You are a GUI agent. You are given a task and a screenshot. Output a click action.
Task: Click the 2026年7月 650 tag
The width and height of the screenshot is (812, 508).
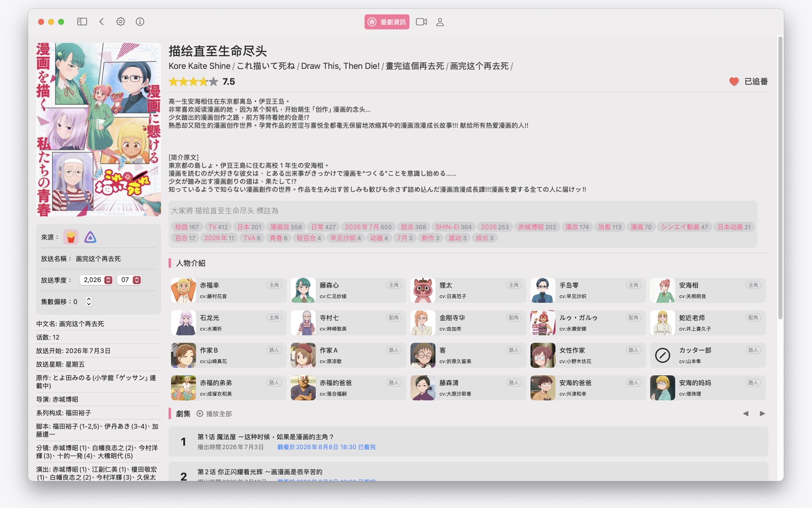click(x=368, y=227)
